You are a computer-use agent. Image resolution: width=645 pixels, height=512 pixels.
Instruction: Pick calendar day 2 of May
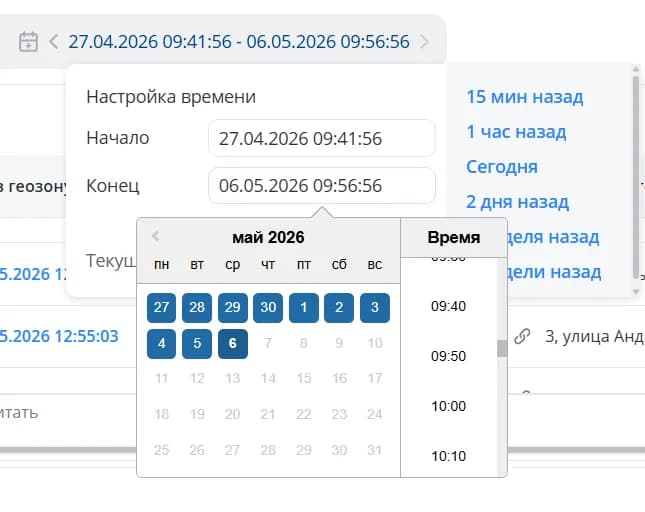coord(339,308)
